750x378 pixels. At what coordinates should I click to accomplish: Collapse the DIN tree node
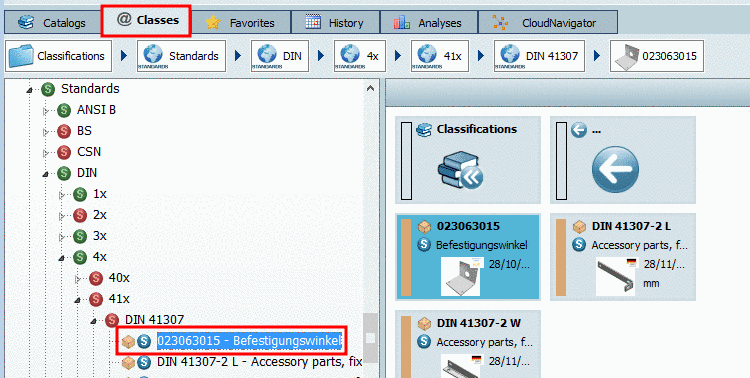(46, 174)
